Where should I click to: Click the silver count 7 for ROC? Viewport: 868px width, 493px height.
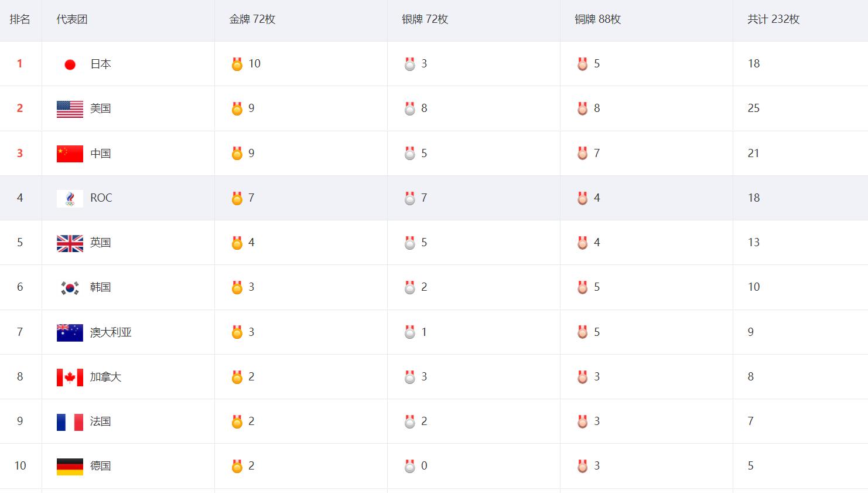point(424,198)
